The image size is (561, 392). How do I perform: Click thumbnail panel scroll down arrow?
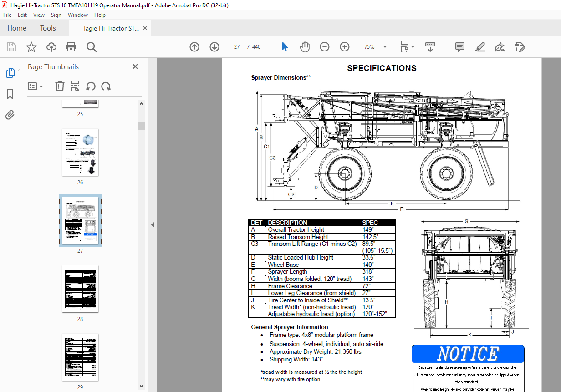click(x=141, y=387)
